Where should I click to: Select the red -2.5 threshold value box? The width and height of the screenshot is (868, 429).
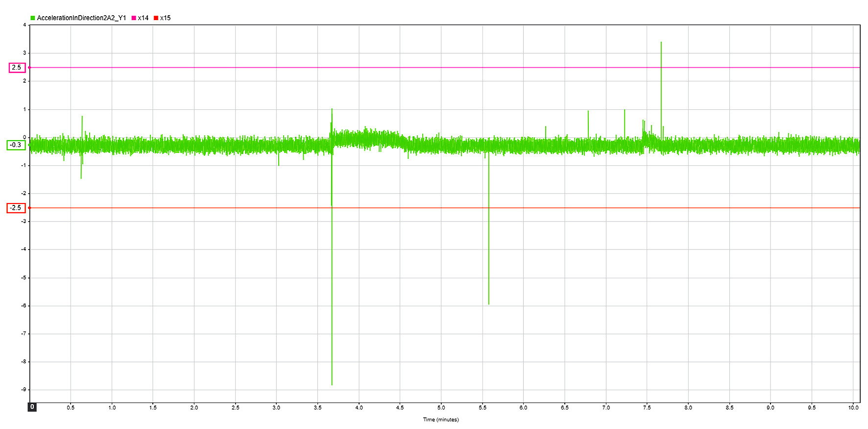pyautogui.click(x=16, y=208)
